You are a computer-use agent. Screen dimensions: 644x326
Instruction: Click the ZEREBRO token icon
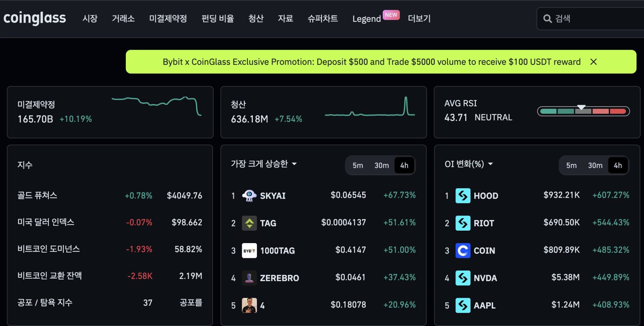pos(249,278)
